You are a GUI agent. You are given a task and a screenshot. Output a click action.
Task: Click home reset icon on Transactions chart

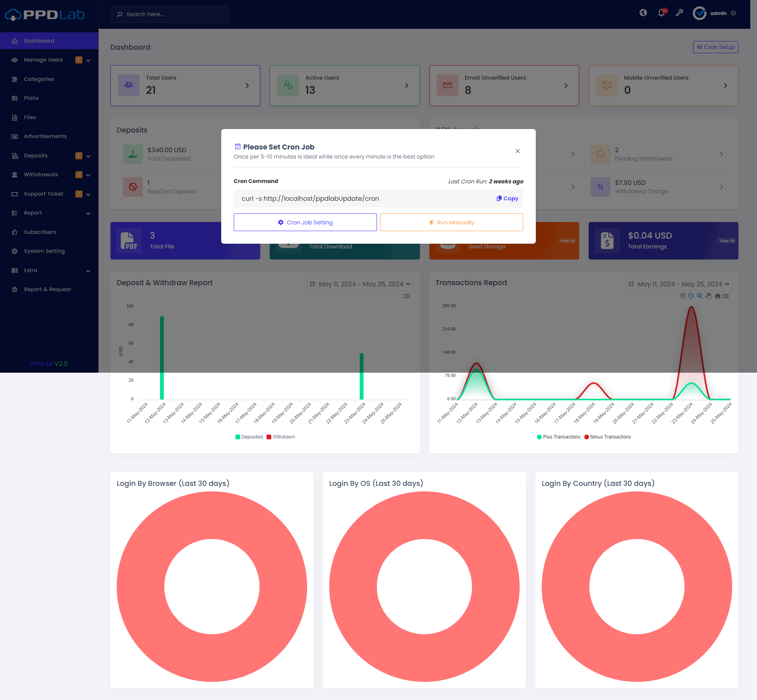[x=718, y=296]
